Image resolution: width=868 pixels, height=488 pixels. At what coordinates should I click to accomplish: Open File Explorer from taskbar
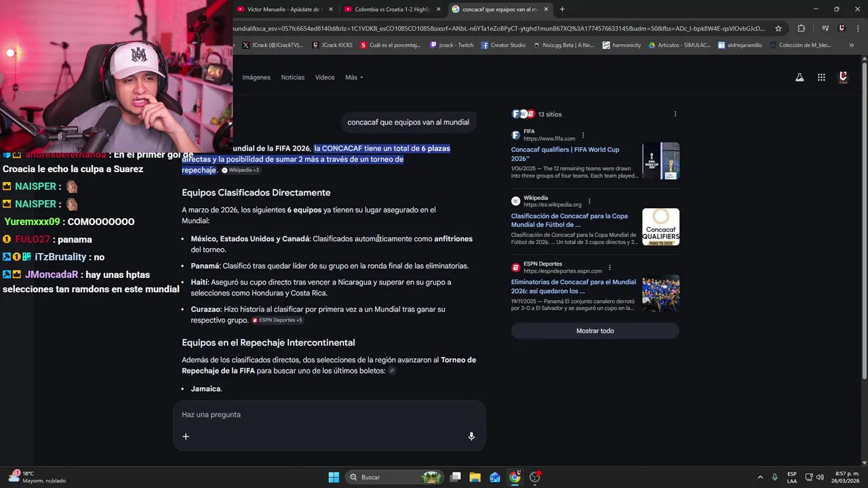[x=475, y=477]
